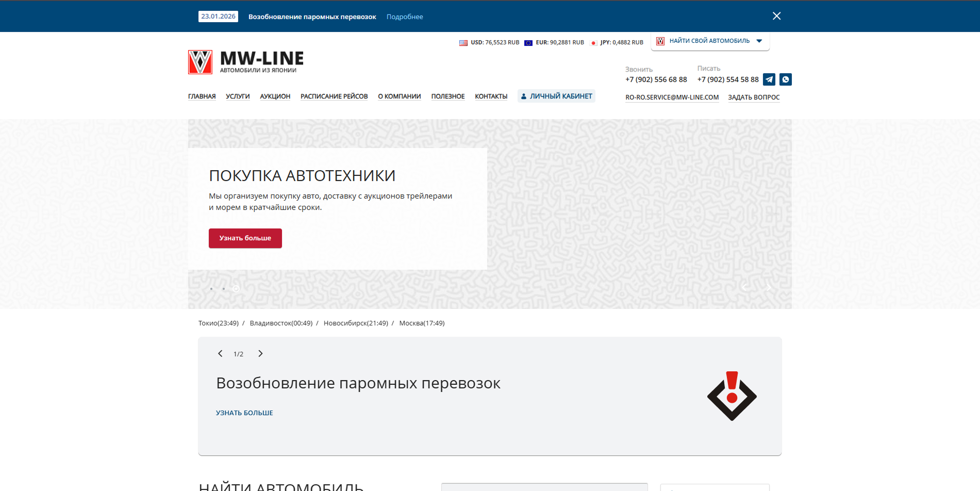Click the EU flag next to EUR rate

528,42
